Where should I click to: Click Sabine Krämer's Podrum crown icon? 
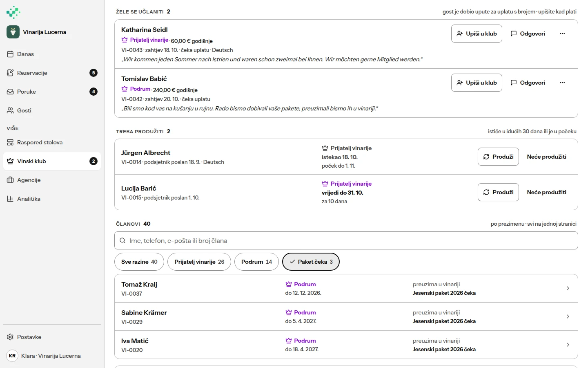289,312
